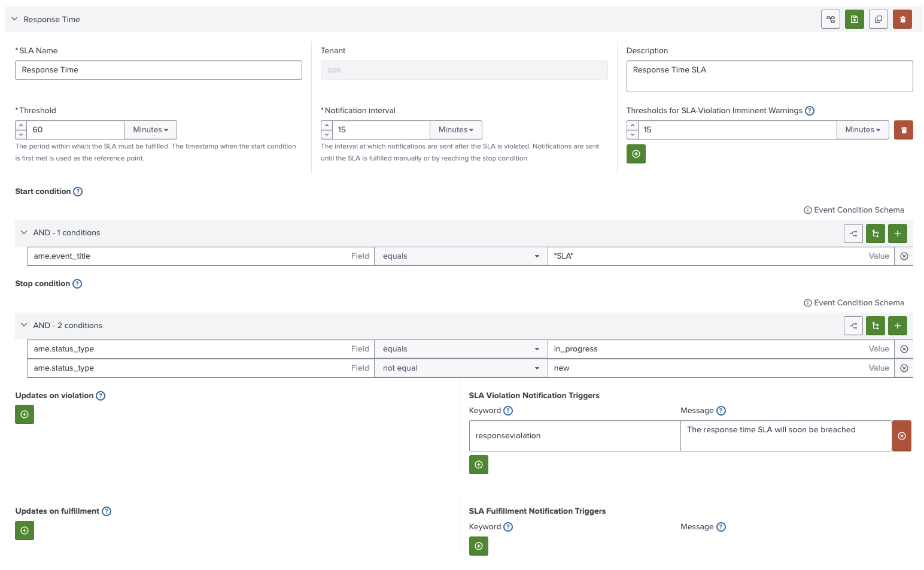Click inside the SLA Name field
Image resolution: width=924 pixels, height=570 pixels.
coord(158,69)
